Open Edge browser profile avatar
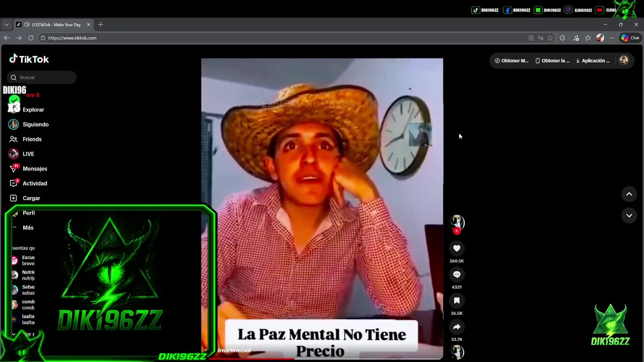This screenshot has height=362, width=644. pos(600,38)
